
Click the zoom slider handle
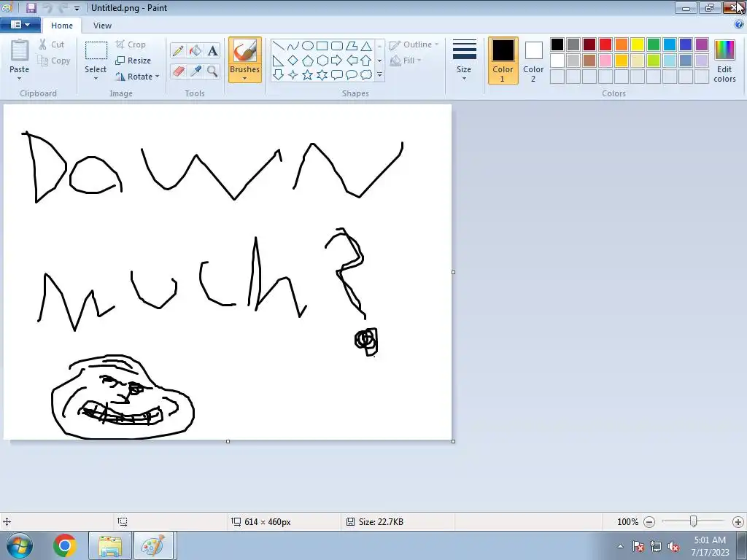point(694,521)
